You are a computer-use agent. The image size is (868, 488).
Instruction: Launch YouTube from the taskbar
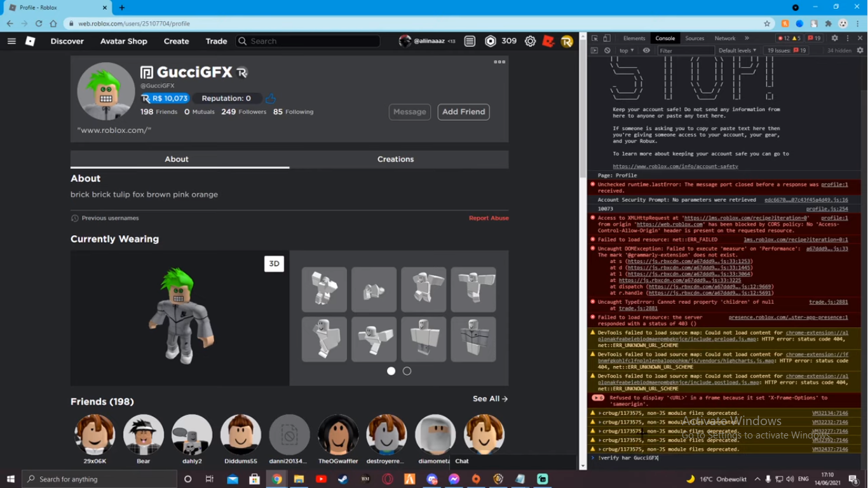(321, 479)
